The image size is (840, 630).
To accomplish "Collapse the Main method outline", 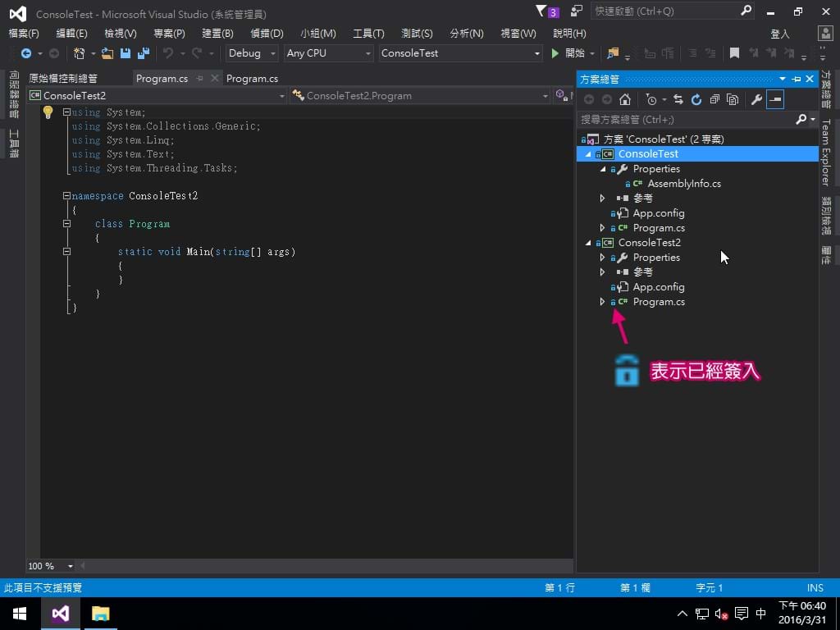I will (x=66, y=251).
